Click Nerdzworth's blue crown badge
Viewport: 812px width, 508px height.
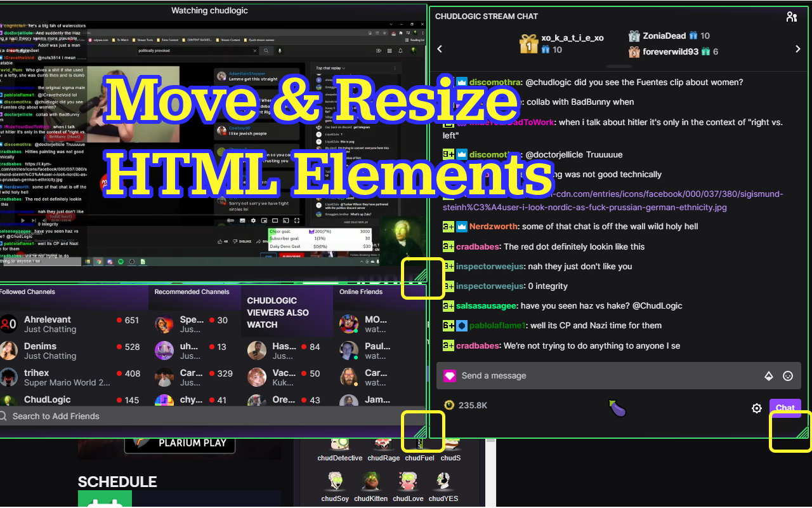[462, 226]
